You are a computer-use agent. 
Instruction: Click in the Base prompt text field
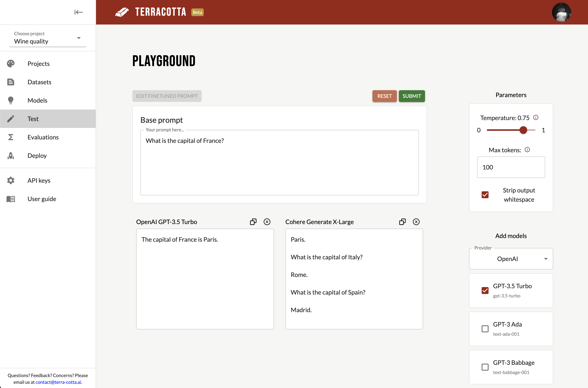click(279, 163)
